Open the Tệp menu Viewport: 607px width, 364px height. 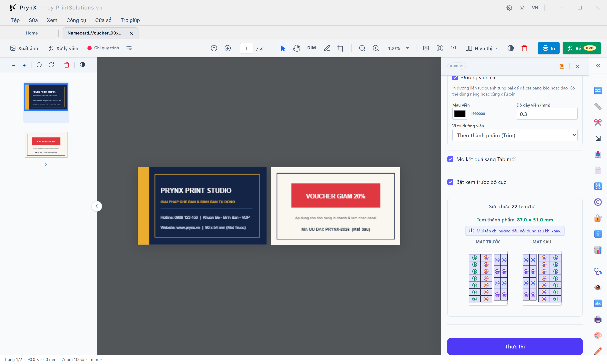[x=15, y=20]
